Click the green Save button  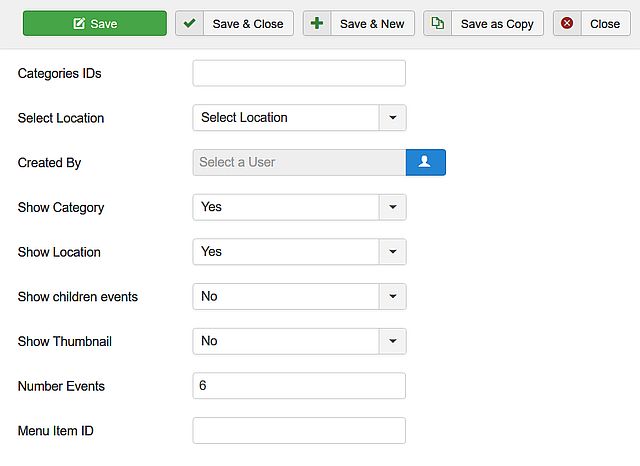coord(95,24)
